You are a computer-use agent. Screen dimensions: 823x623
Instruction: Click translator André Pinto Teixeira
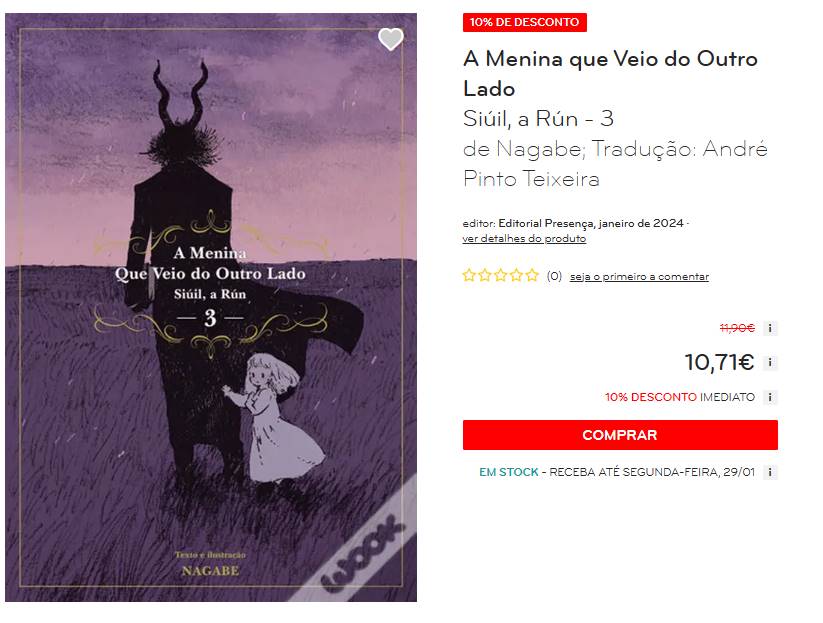tap(615, 164)
